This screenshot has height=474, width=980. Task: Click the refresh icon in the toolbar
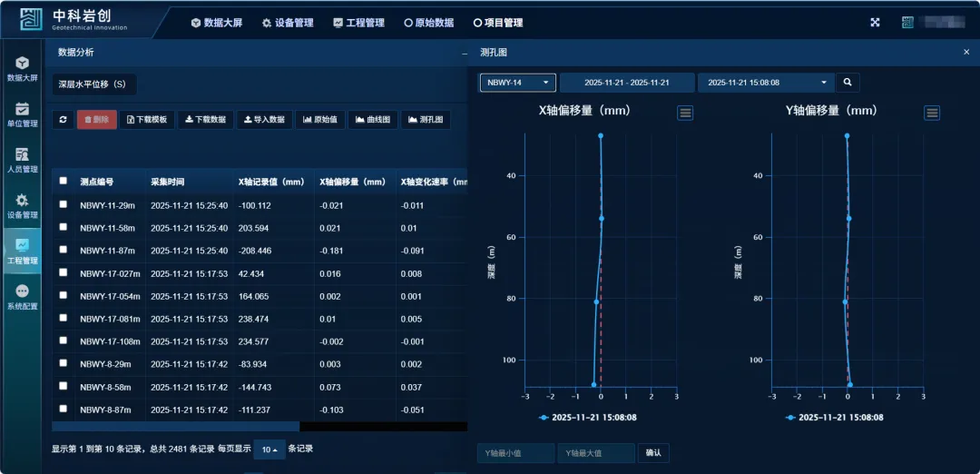[x=63, y=120]
